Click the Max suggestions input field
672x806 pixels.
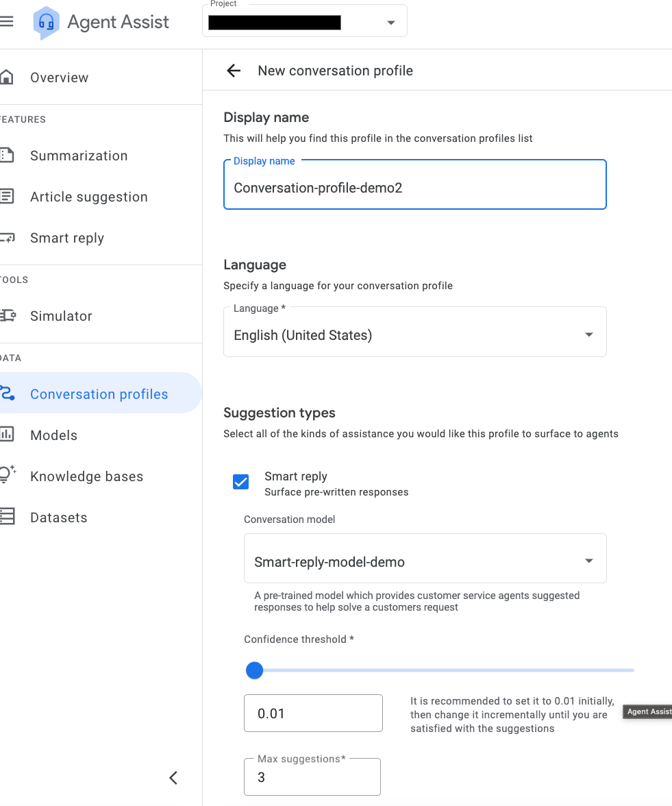312,777
